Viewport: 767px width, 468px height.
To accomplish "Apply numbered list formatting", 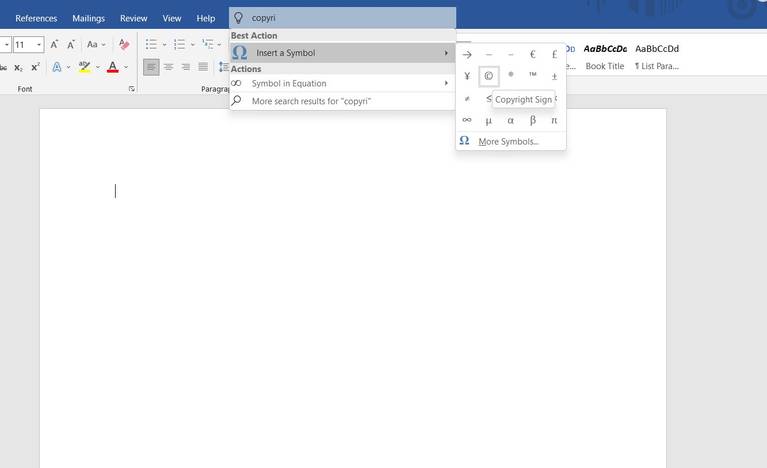I will click(180, 45).
